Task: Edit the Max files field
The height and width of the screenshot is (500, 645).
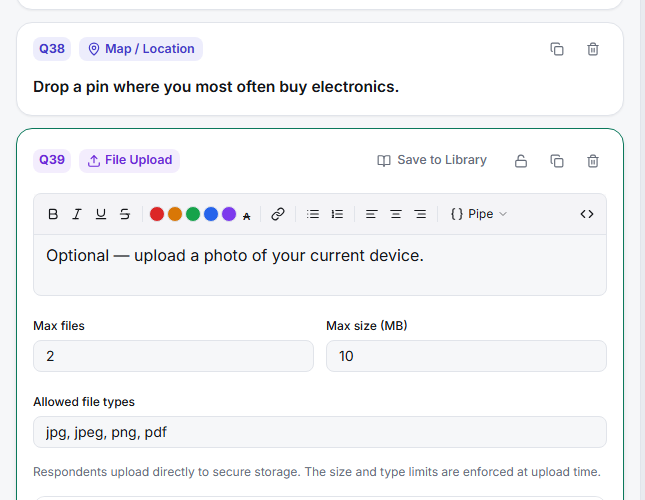Action: tap(174, 356)
